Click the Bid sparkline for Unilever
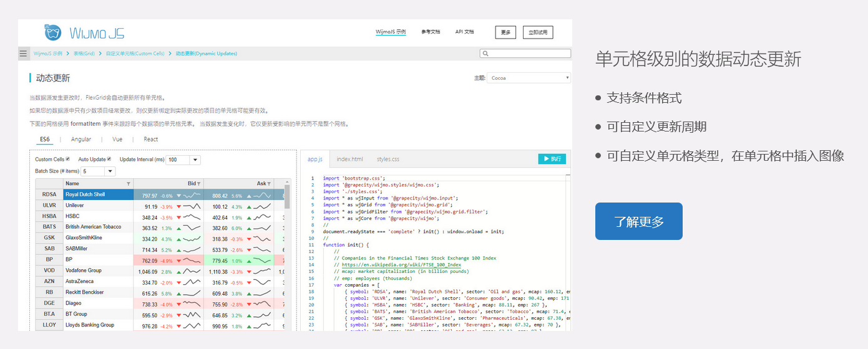Viewport: 868px width, 349px height. 192,206
